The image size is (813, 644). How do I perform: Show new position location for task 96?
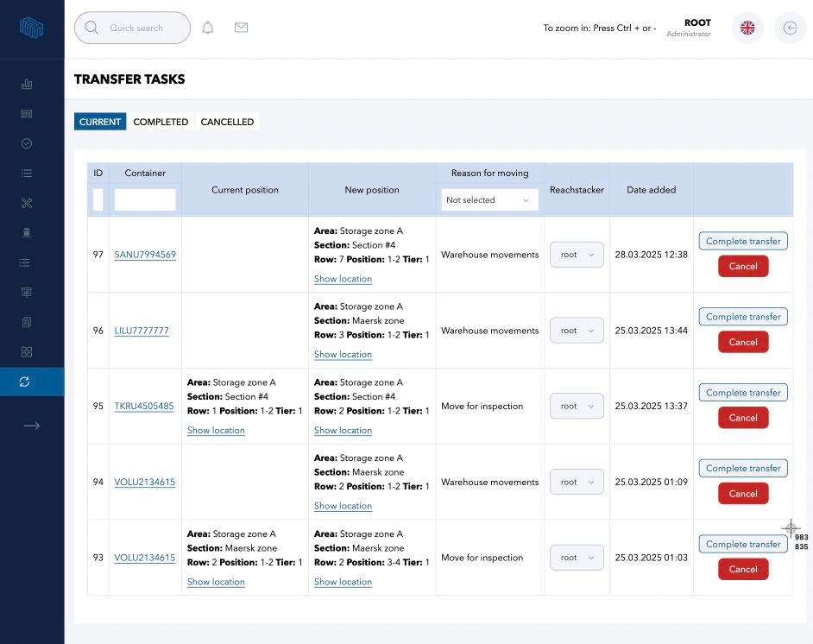(343, 355)
